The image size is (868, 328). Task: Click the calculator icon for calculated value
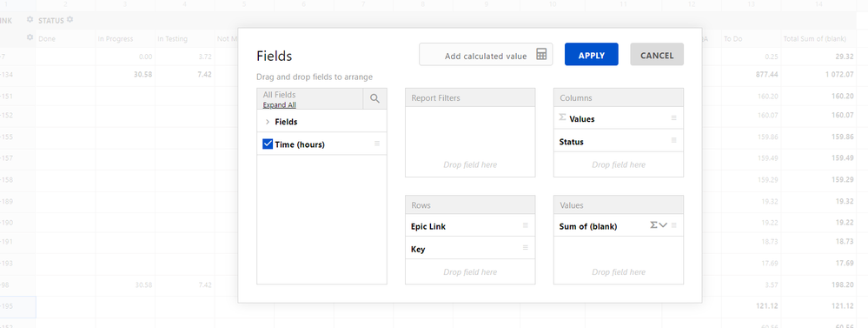[x=541, y=54]
